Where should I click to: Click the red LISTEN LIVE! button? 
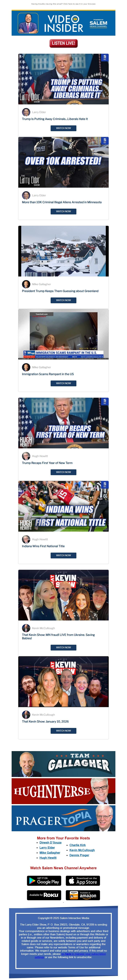click(x=63, y=43)
